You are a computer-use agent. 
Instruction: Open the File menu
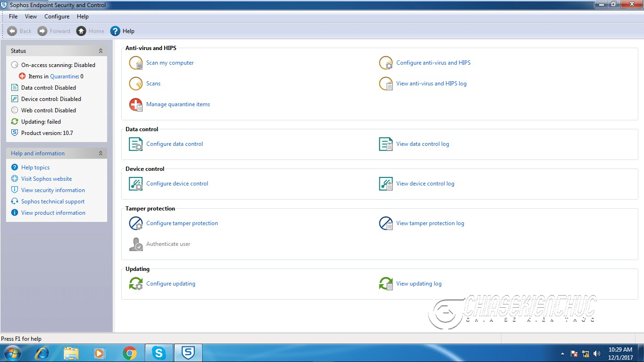point(13,17)
